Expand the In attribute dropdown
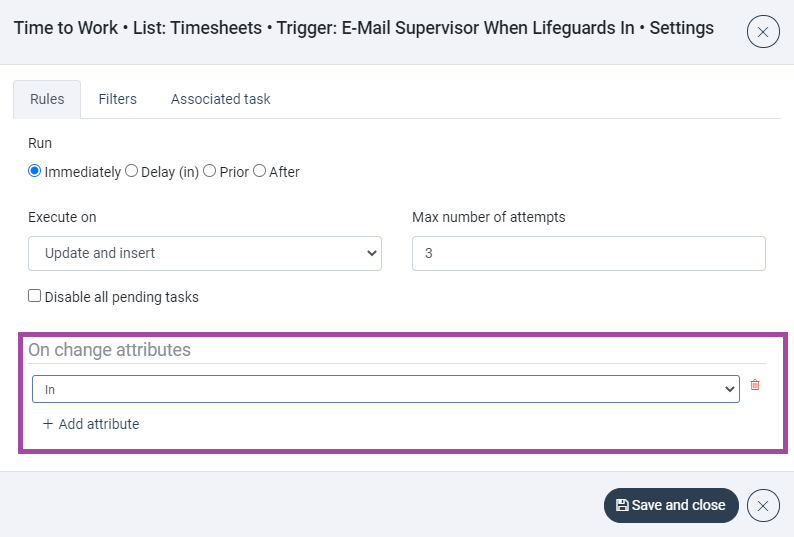The height and width of the screenshot is (537, 794). coord(385,389)
